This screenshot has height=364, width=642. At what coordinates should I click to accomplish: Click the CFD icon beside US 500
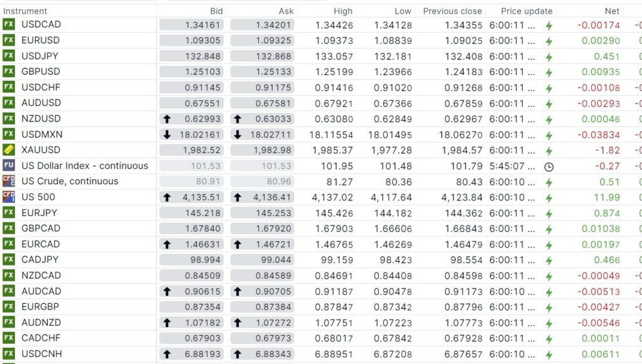[x=9, y=197]
